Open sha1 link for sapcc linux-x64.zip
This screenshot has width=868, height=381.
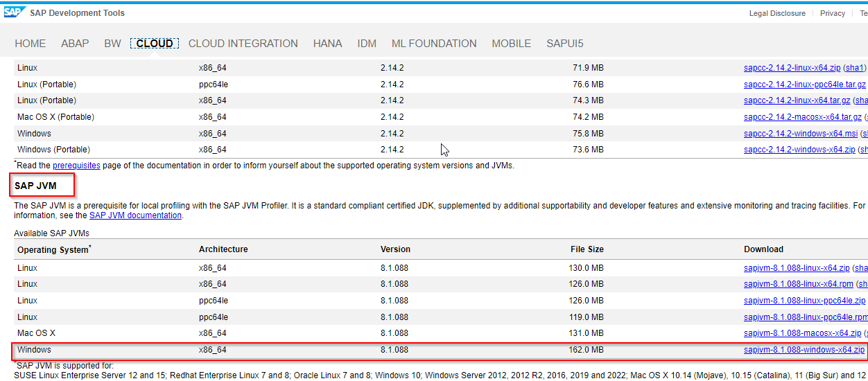pos(855,68)
